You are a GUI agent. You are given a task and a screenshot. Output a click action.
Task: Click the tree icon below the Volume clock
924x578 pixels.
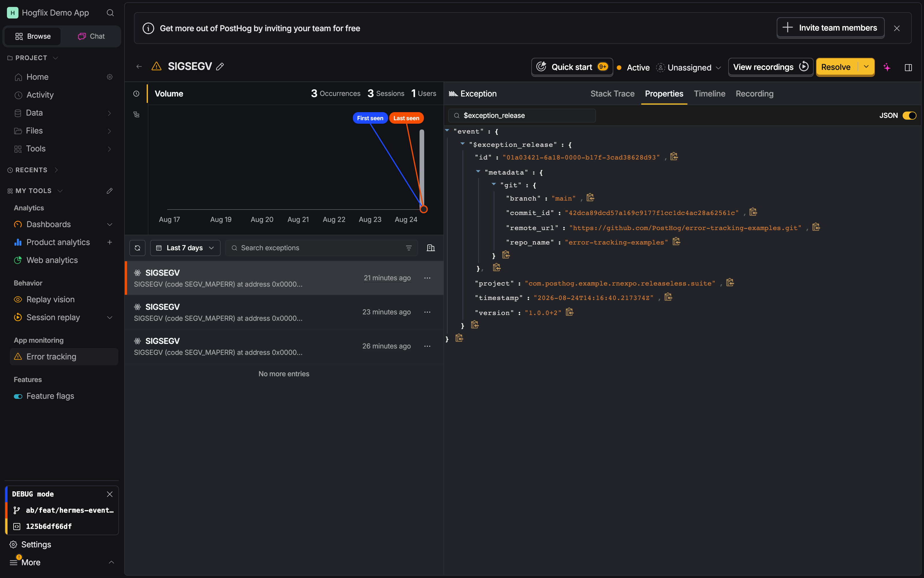pos(136,114)
